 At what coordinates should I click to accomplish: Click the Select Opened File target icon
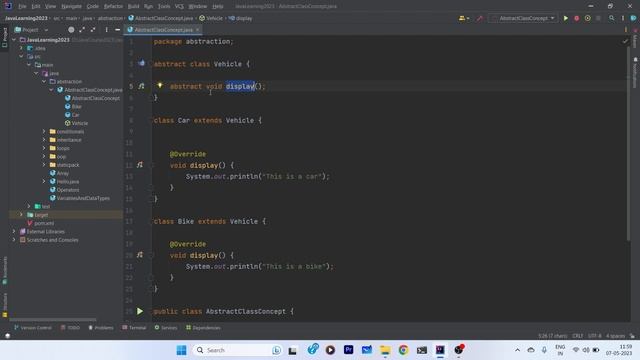(71, 30)
